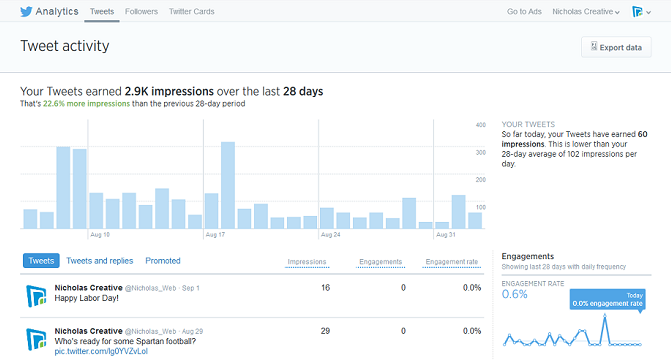Open the Followers tab
Screen dimensions: 671x360
[x=141, y=12]
